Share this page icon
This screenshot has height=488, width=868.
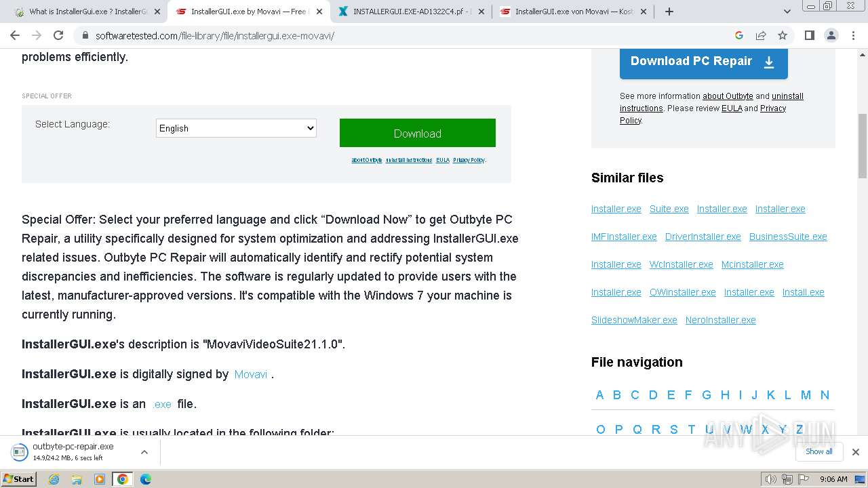click(x=761, y=35)
